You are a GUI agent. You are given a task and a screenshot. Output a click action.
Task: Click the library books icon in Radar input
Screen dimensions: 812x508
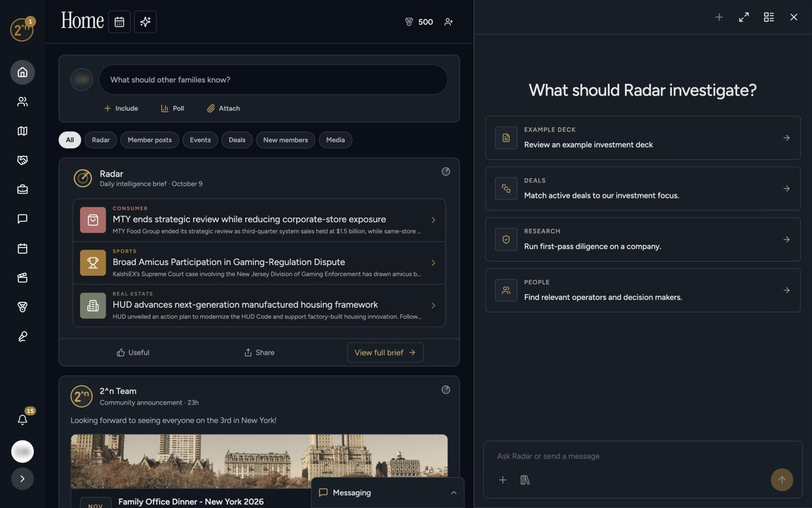(525, 480)
